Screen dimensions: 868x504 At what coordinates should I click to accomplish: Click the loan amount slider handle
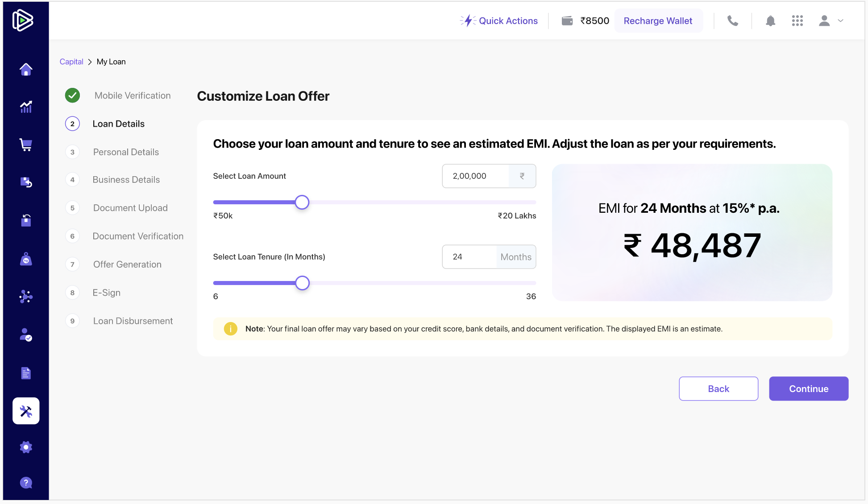coord(302,202)
